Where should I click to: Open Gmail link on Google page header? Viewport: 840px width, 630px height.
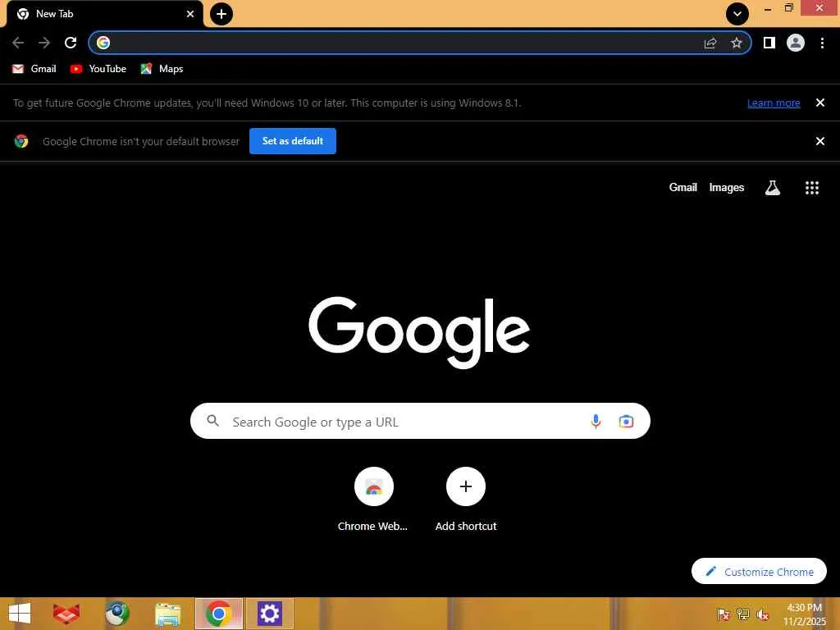(x=683, y=188)
